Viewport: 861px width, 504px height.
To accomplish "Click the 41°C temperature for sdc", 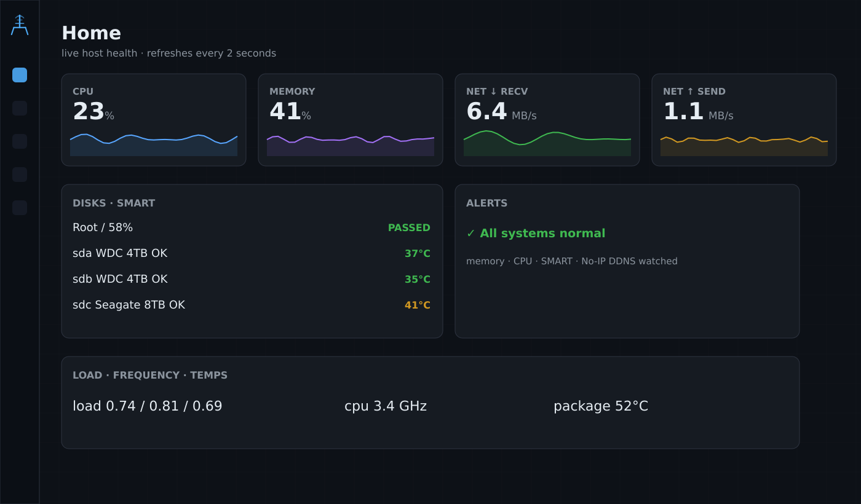I will 418,305.
